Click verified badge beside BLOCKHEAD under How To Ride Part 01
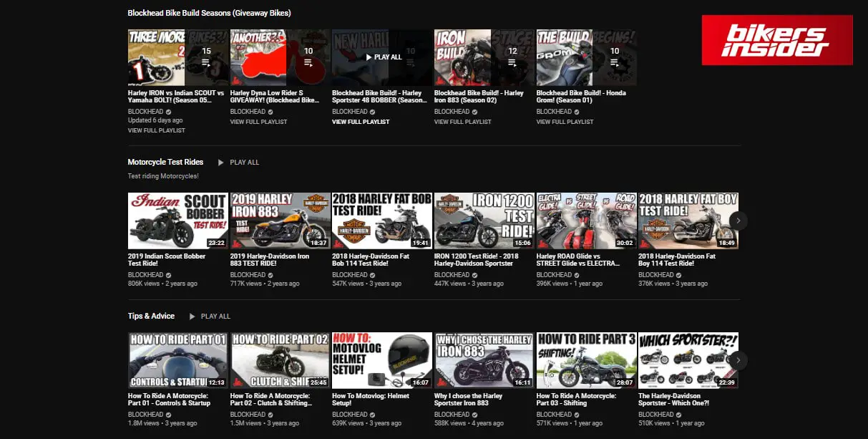 [168, 415]
